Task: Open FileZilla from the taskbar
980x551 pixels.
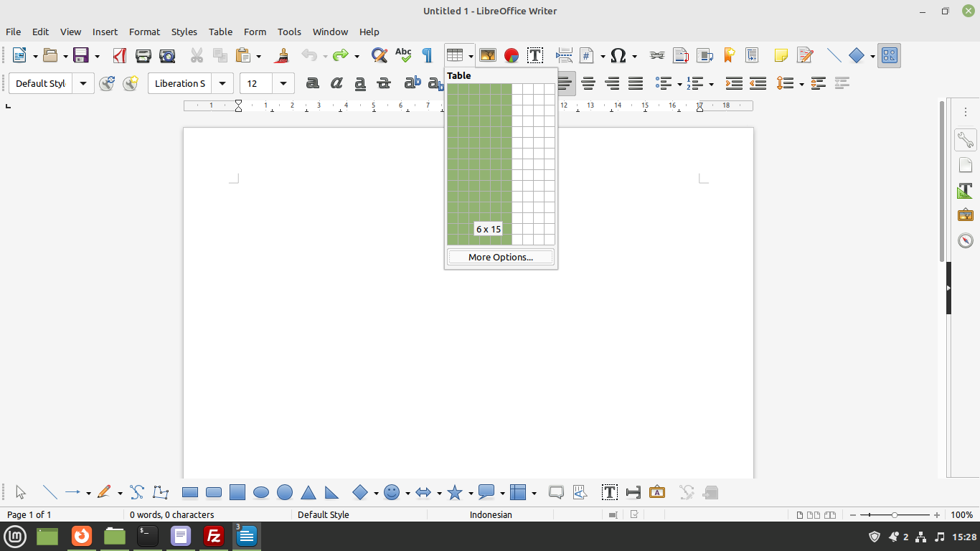Action: (x=213, y=535)
